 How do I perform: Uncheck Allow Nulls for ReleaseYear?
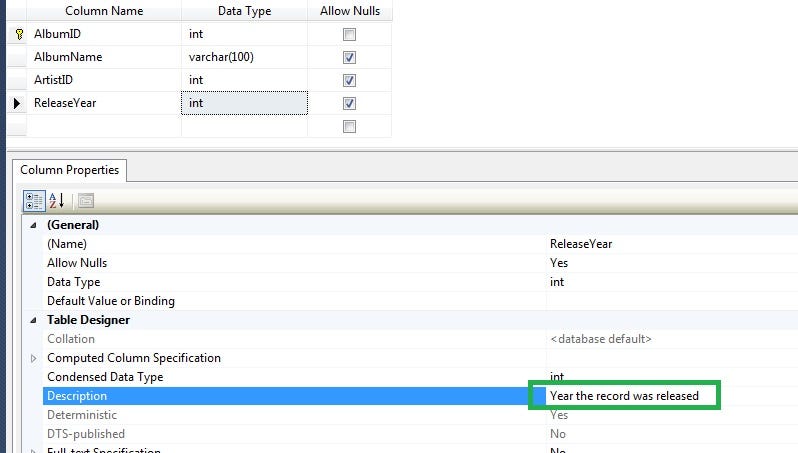tap(349, 103)
